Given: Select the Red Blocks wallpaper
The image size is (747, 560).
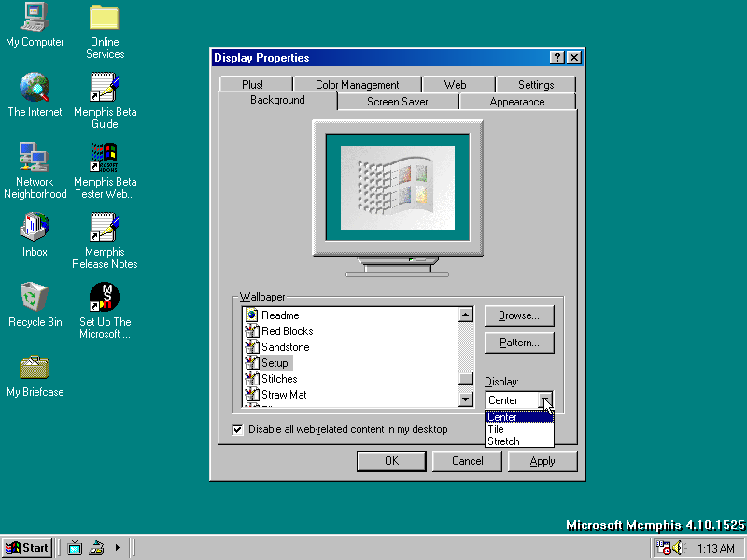Looking at the screenshot, I should pos(350,331).
